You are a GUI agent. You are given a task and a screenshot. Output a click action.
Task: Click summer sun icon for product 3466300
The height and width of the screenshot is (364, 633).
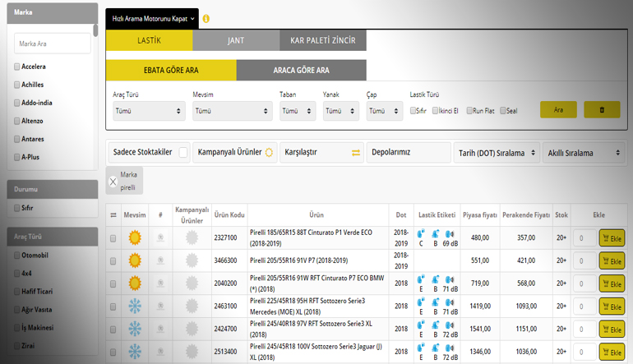coord(135,260)
